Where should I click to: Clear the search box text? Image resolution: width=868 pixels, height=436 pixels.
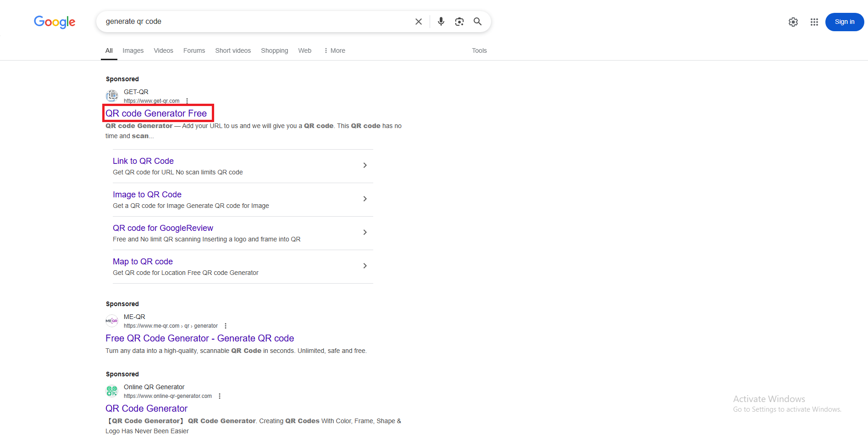418,22
